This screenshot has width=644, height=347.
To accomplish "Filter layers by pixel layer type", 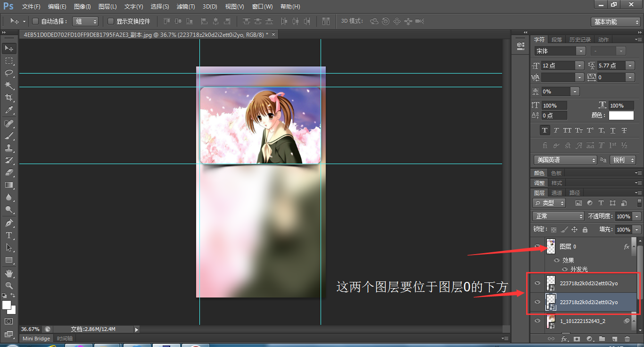I will pyautogui.click(x=578, y=203).
